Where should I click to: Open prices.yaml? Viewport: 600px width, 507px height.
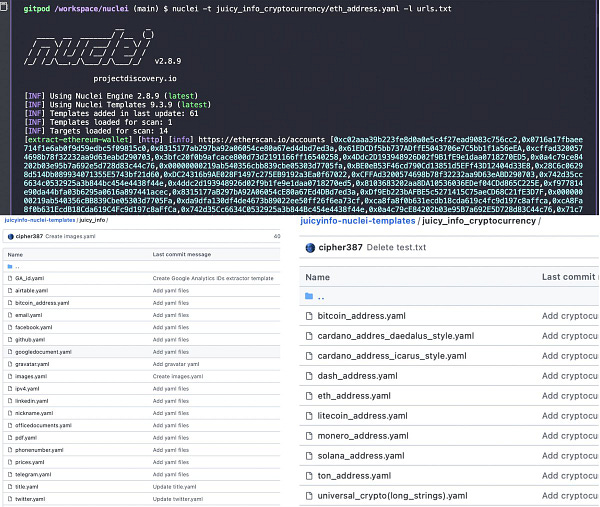(30, 462)
